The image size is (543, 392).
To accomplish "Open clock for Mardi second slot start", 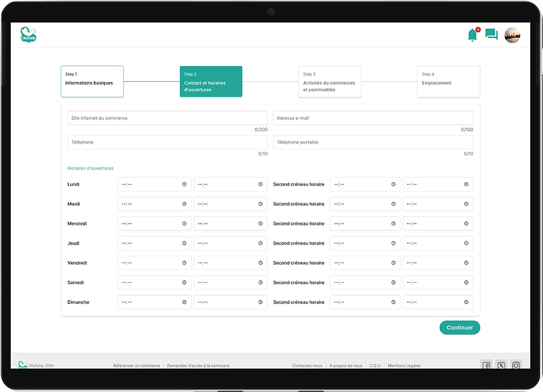I will (394, 204).
